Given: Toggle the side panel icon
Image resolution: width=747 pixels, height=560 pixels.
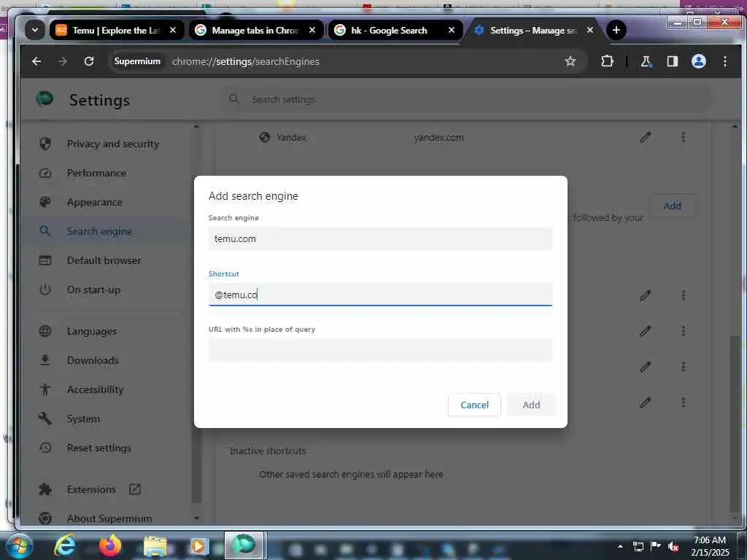Looking at the screenshot, I should point(672,61).
